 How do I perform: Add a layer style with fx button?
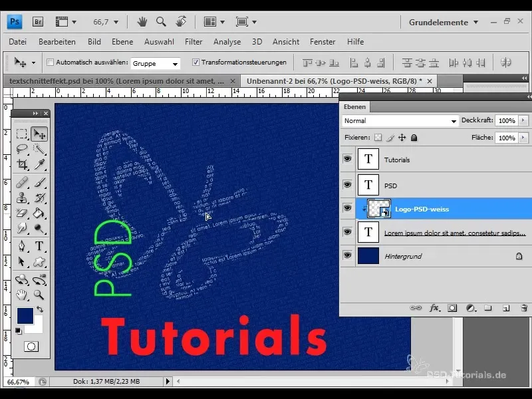[434, 308]
